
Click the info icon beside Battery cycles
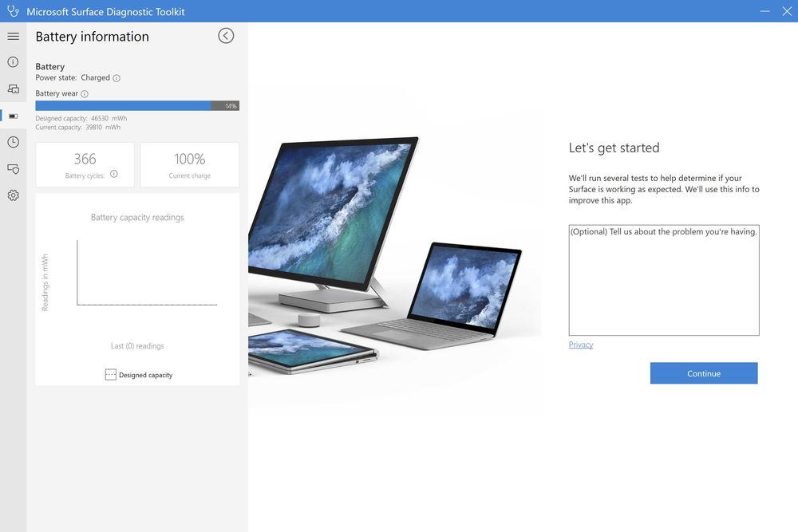coord(114,174)
